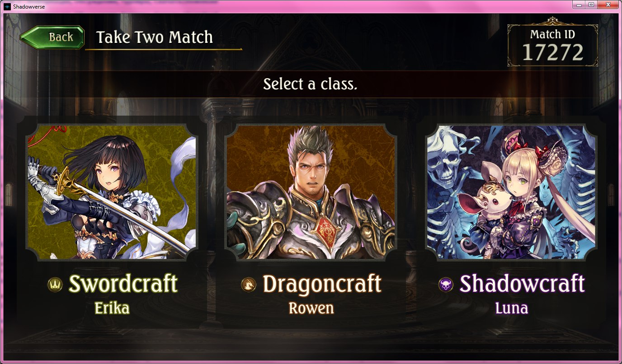Click the Swordcraft class name label

click(123, 284)
